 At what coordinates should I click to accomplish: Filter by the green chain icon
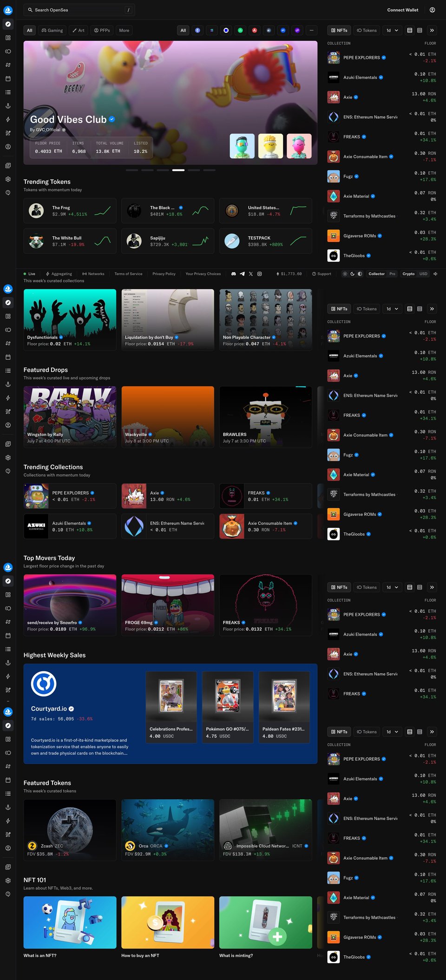click(240, 30)
